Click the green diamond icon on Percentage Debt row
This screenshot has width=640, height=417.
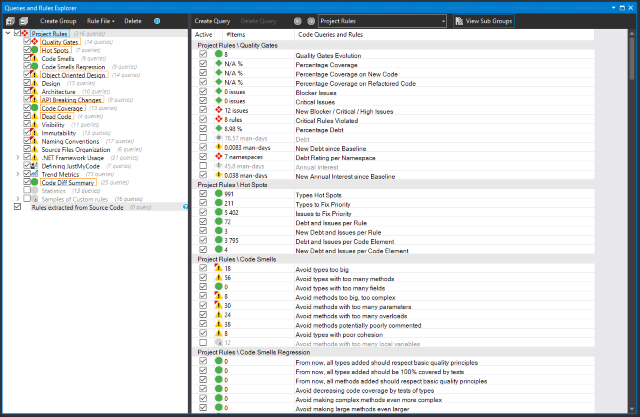(x=219, y=129)
